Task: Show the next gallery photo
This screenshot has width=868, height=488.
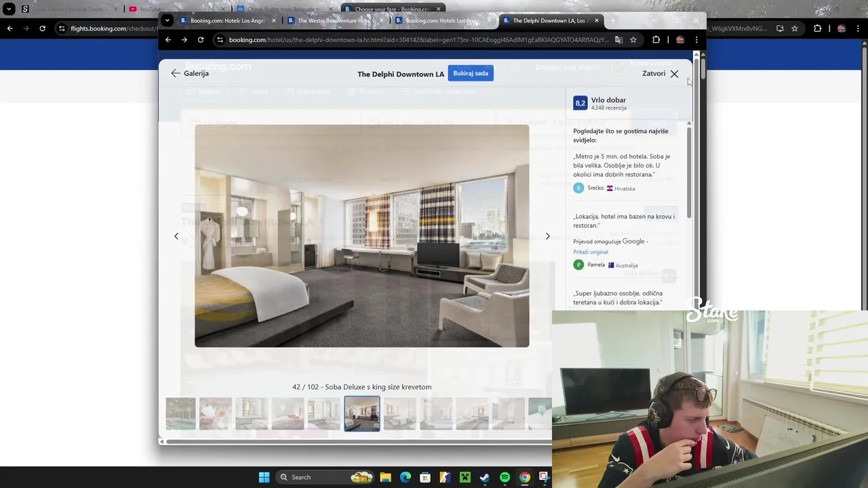Action: click(548, 236)
